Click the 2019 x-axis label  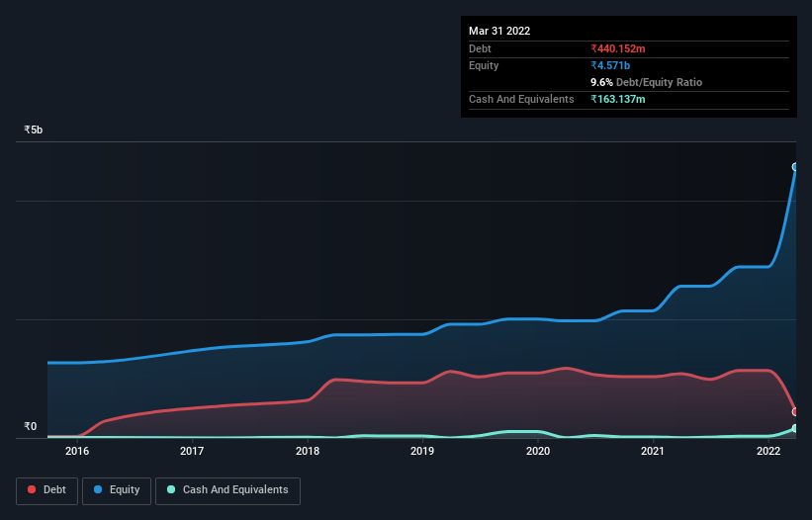[422, 451]
